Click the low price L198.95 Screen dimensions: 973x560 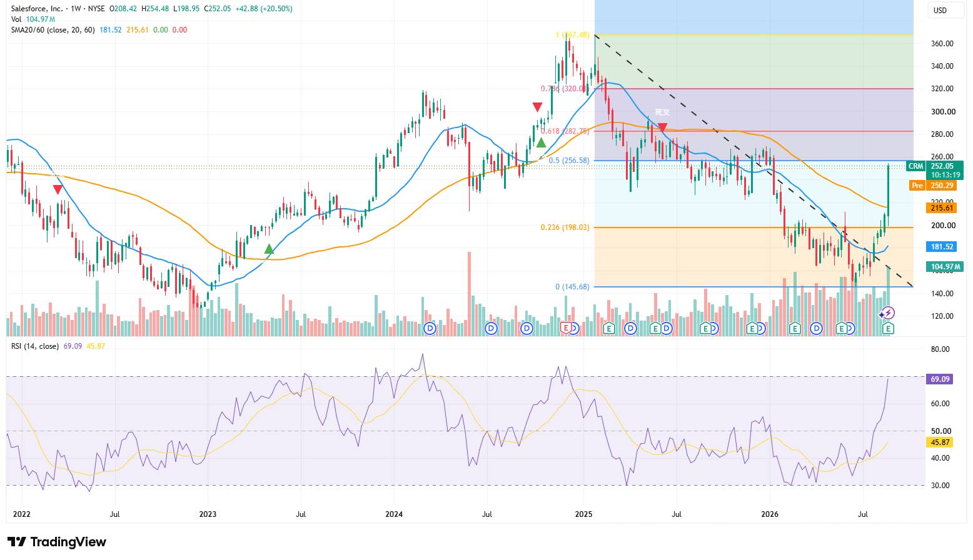tap(186, 9)
